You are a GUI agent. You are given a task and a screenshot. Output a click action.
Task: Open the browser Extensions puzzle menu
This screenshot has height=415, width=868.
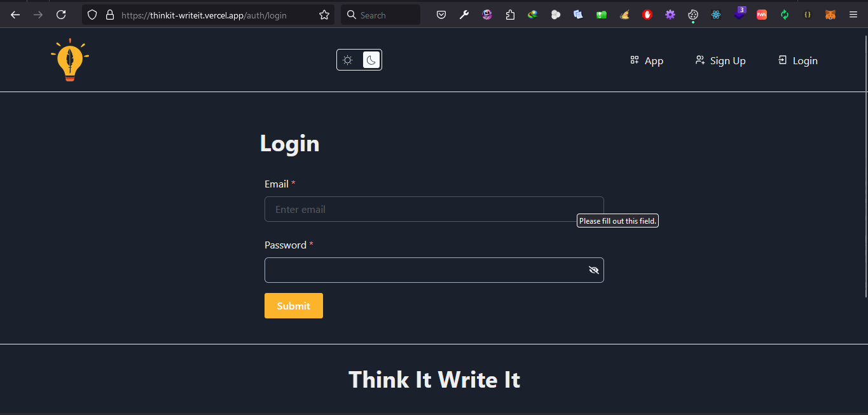point(510,15)
